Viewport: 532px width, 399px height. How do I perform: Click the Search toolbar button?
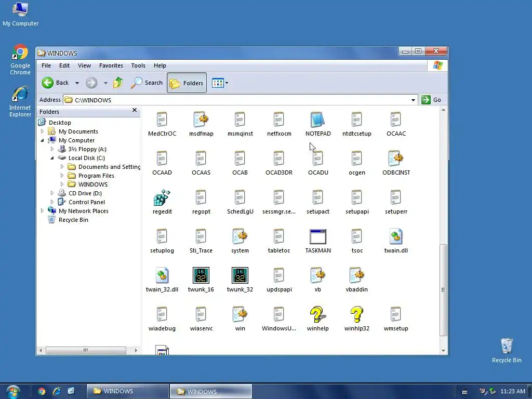[x=147, y=83]
